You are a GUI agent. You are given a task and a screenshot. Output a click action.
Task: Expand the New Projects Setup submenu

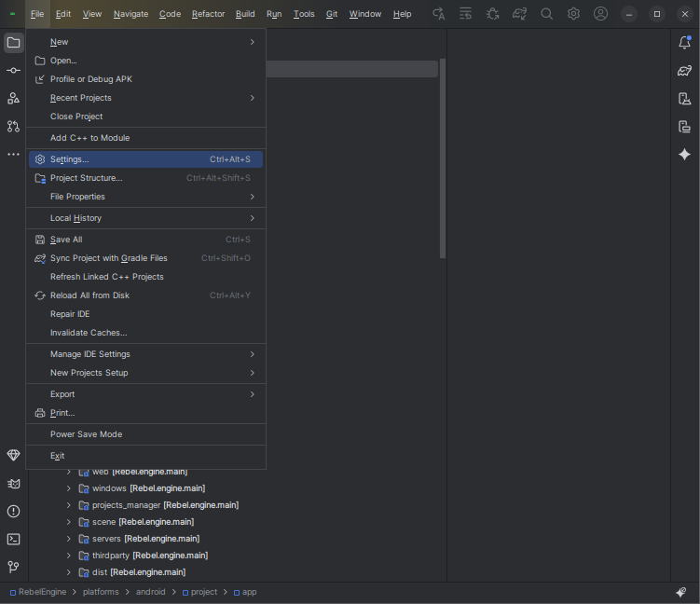(145, 373)
